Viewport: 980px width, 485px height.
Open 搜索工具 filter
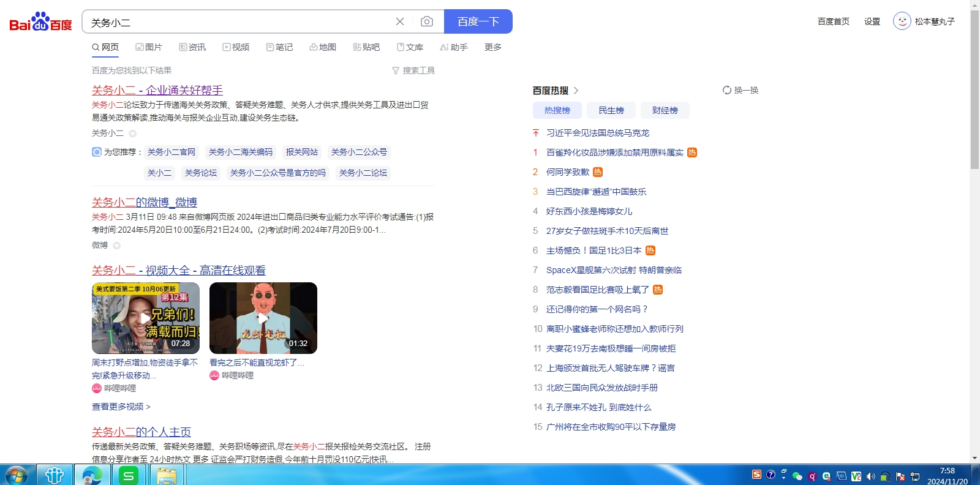[x=413, y=70]
